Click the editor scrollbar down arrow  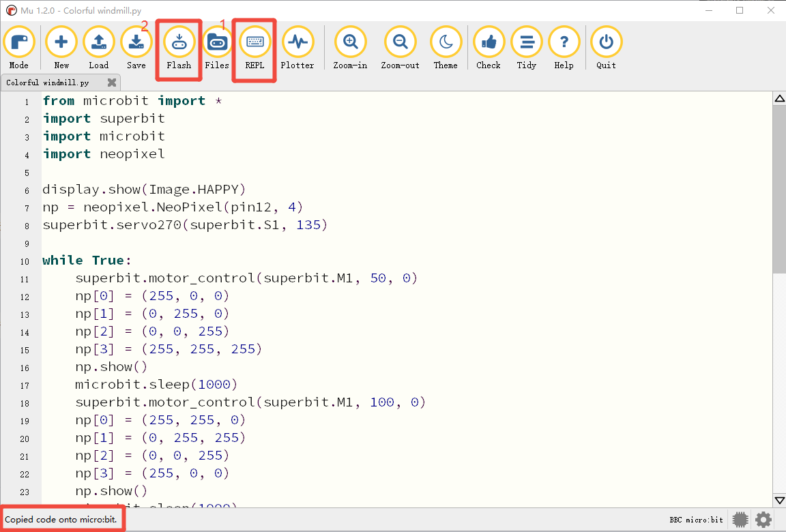pyautogui.click(x=779, y=500)
